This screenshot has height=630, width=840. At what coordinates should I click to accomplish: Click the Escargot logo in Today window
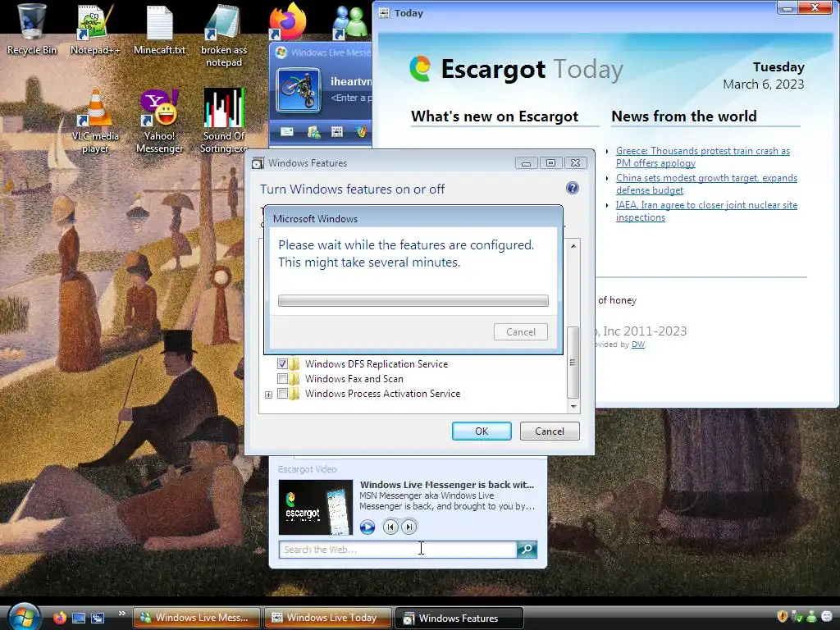click(420, 69)
